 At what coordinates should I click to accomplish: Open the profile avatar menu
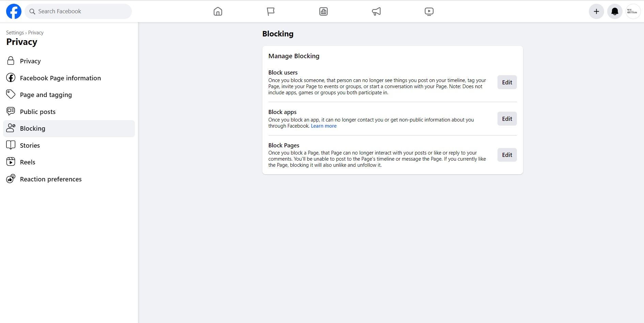[633, 11]
